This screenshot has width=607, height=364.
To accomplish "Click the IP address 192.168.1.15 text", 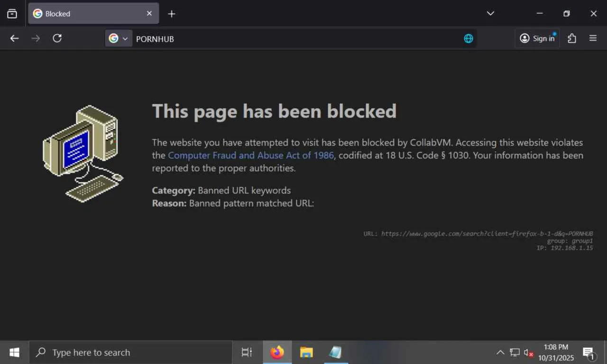I will [x=571, y=248].
